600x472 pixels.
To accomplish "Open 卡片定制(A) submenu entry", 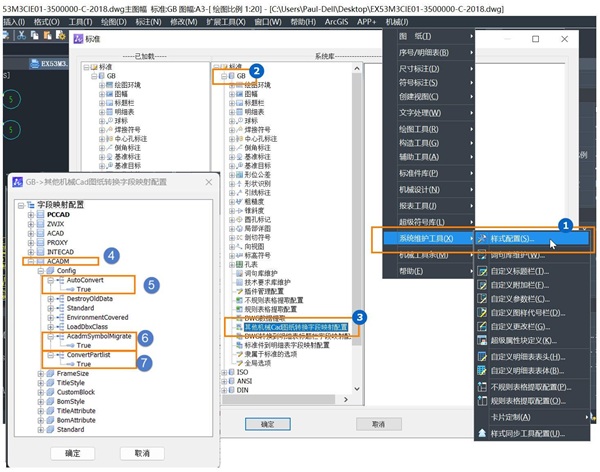I will [x=532, y=417].
